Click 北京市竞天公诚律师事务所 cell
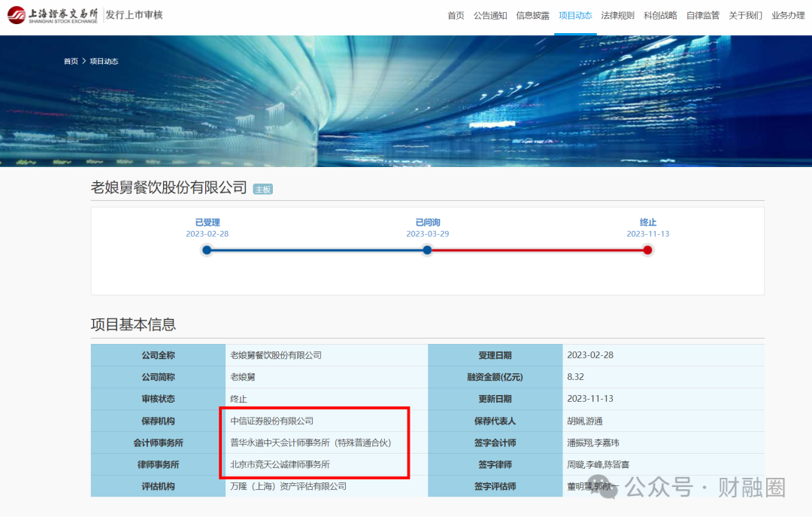 [x=326, y=464]
